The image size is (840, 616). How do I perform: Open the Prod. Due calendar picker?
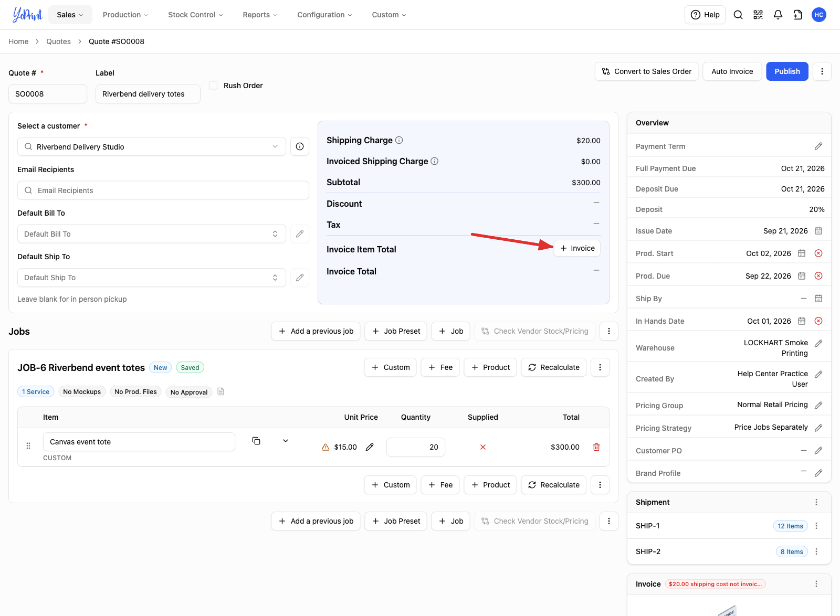[802, 276]
